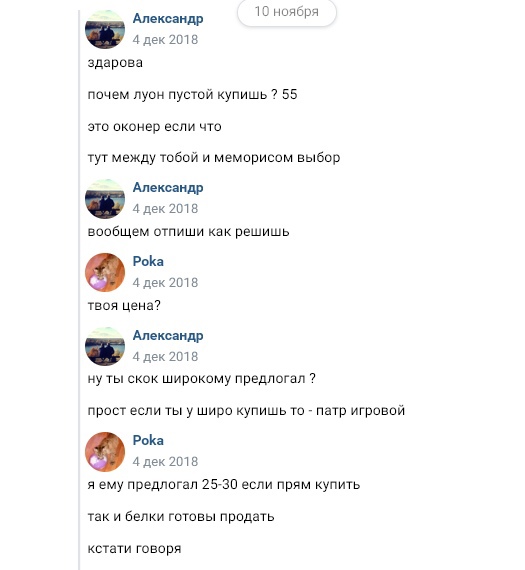Click the second Александр avatar
Screen dimensions: 525x570
tap(105, 199)
